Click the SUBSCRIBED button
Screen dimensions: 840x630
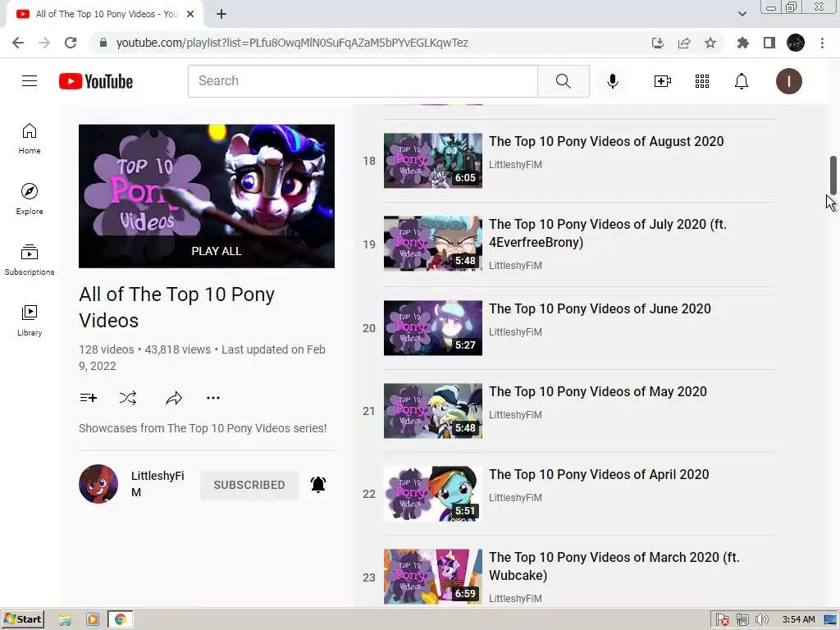tap(249, 485)
